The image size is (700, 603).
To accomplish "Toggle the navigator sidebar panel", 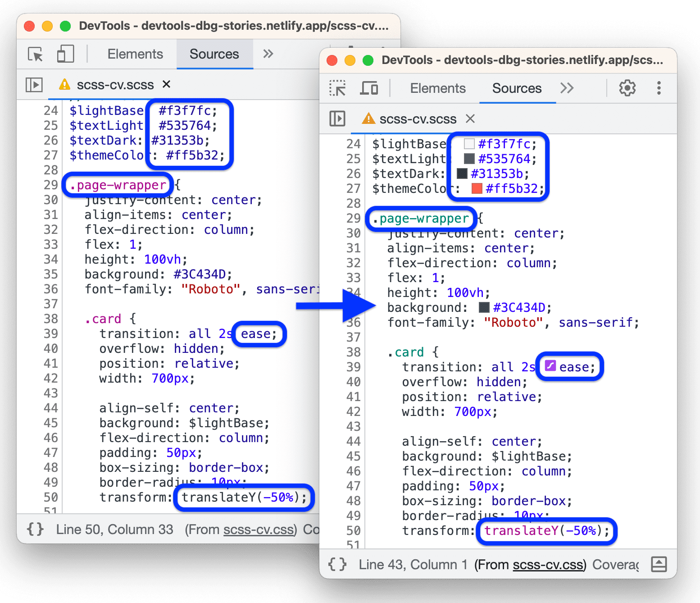I will (337, 119).
